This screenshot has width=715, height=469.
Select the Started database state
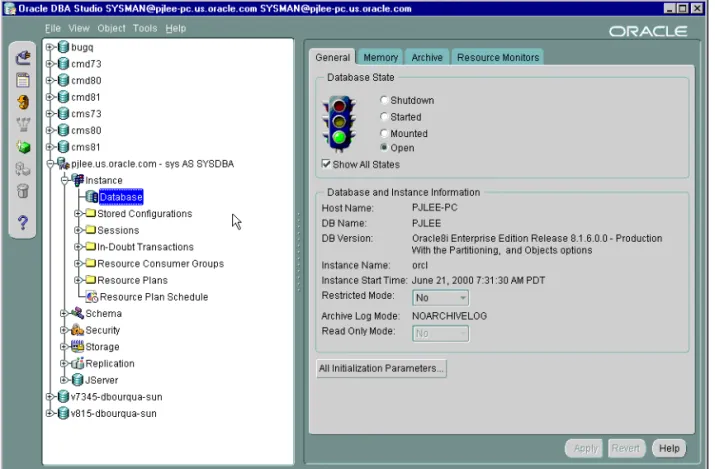tap(384, 117)
